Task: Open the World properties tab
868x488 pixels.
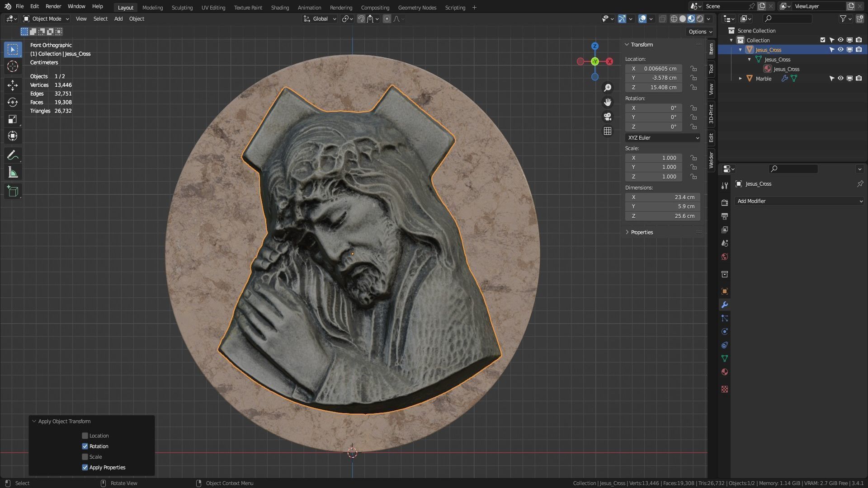Action: (x=725, y=257)
